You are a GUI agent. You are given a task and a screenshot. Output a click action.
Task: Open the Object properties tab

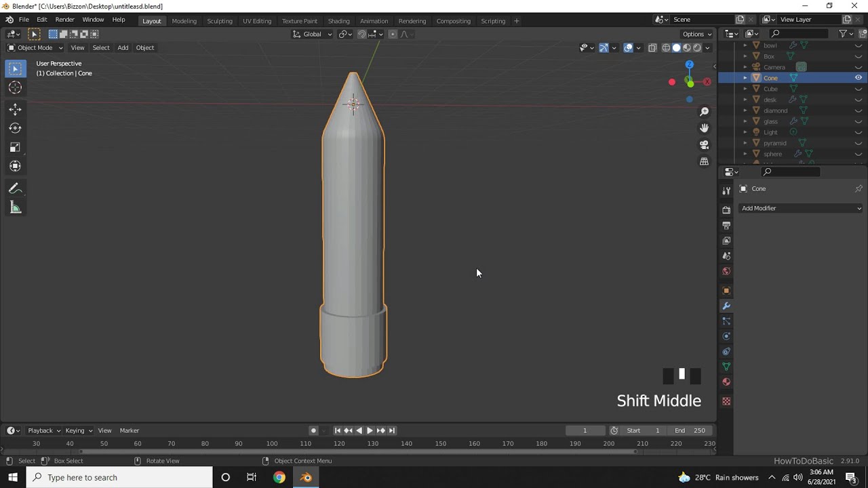pos(726,291)
